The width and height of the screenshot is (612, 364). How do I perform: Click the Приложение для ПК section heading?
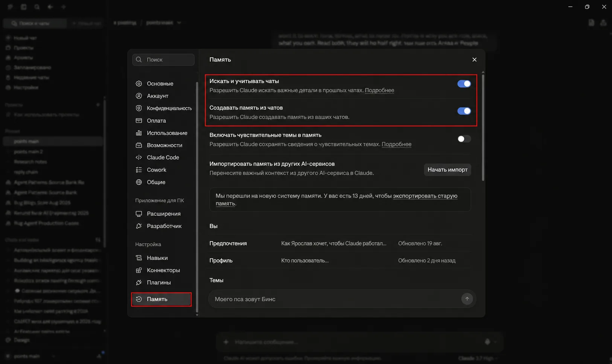pyautogui.click(x=160, y=200)
